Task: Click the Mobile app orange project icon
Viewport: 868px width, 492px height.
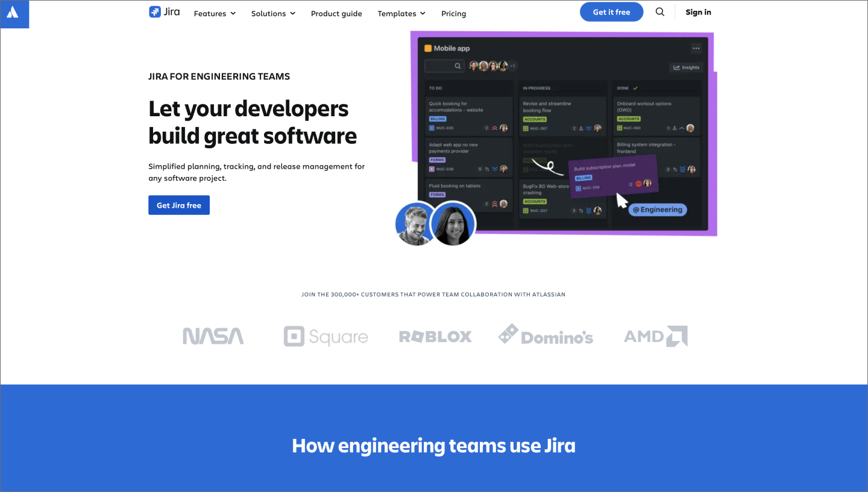Action: tap(428, 48)
